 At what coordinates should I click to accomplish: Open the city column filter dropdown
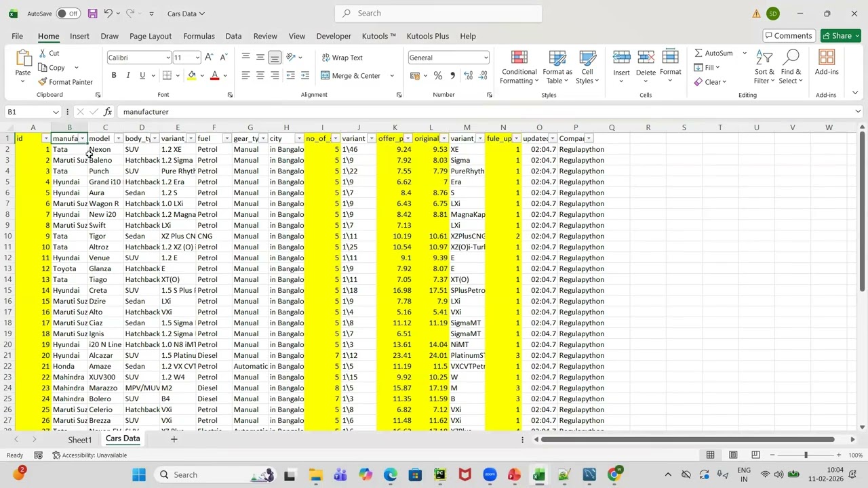[299, 138]
